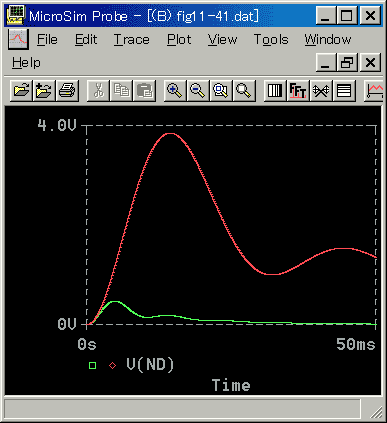Click the Log X Axis toolbar icon
Screen dimensions: 387x423
(275, 90)
